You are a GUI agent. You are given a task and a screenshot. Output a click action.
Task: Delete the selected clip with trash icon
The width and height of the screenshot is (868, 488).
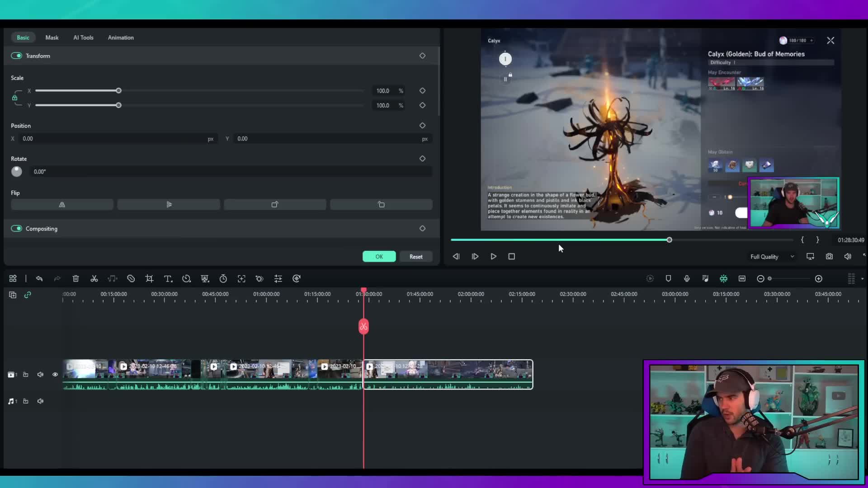pos(76,279)
